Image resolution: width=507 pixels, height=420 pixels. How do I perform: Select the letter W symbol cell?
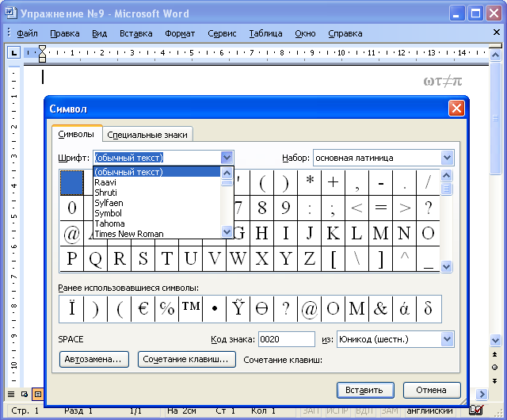click(x=238, y=258)
